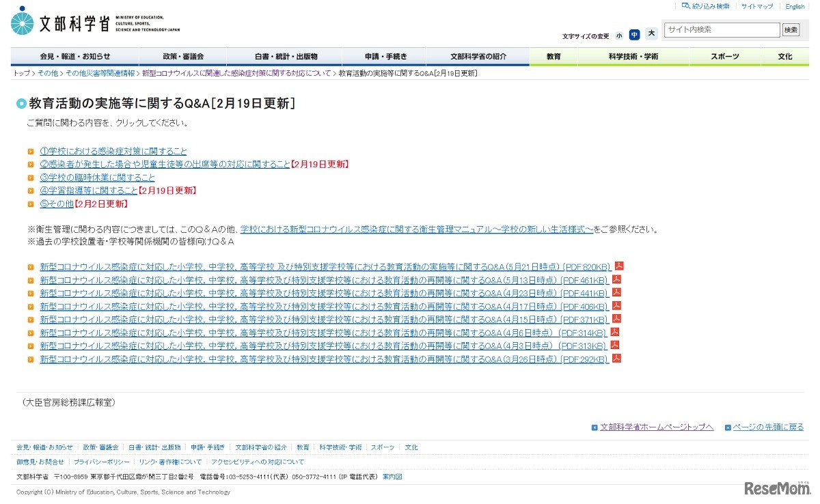Open 衛生管理マニュアル link
Image resolution: width=820 pixels, height=504 pixels.
(417, 229)
